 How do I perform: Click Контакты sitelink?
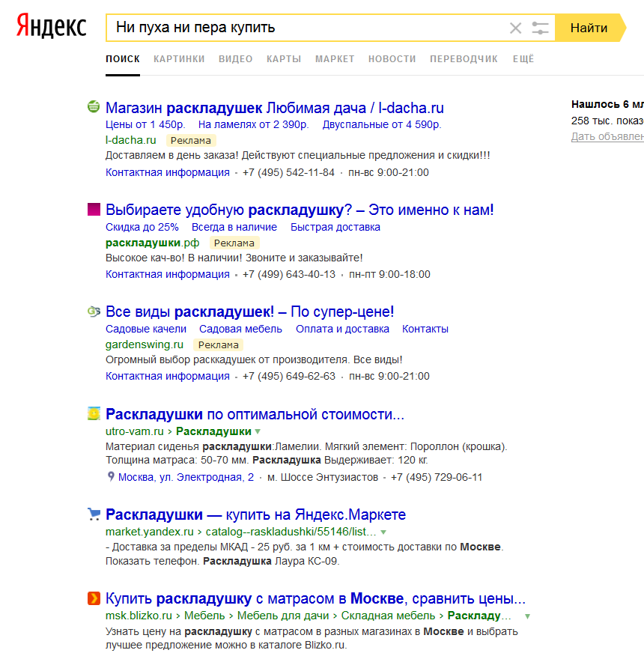[x=425, y=329]
